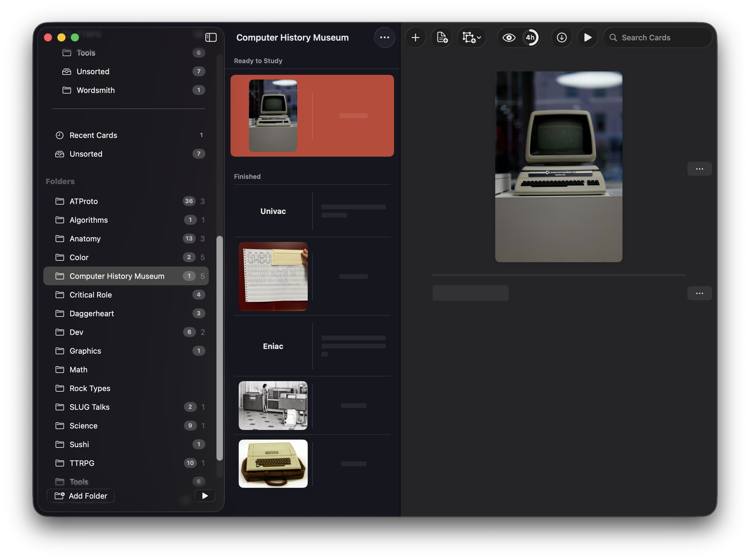
Task: Toggle the eye preview switch
Action: click(509, 38)
